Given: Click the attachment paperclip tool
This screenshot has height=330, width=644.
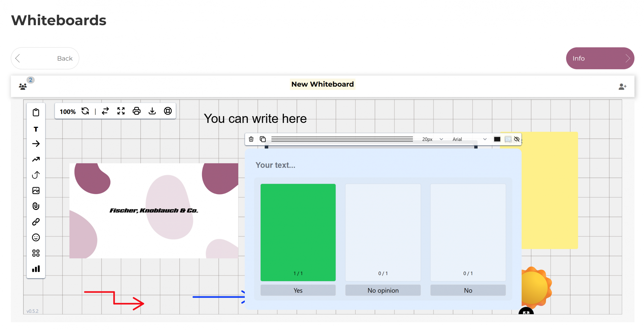Looking at the screenshot, I should pos(36,206).
